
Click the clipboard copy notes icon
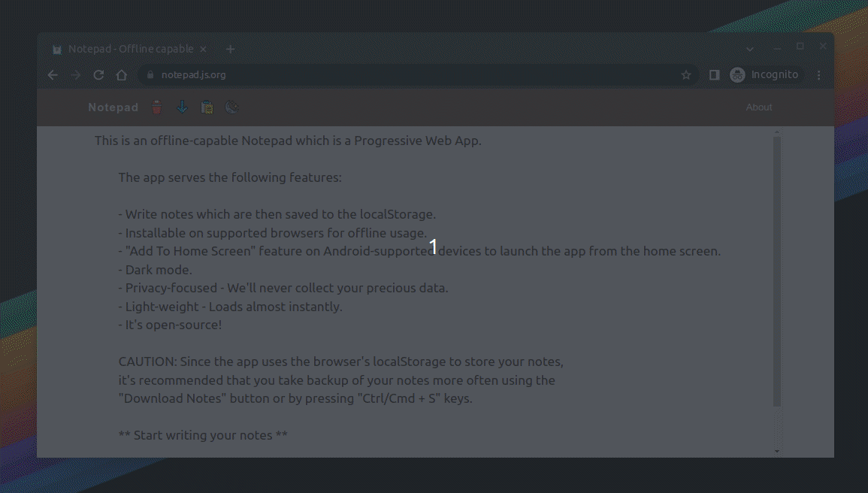click(x=207, y=107)
